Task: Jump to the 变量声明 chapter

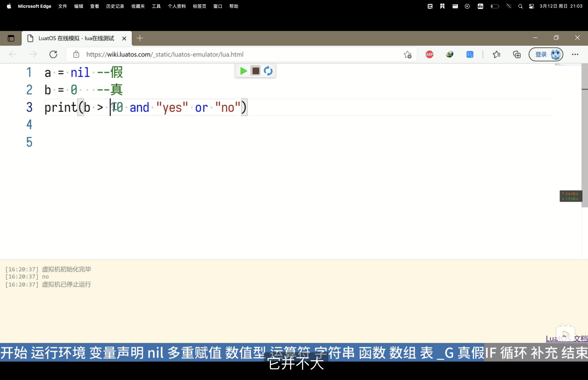Action: pyautogui.click(x=117, y=352)
